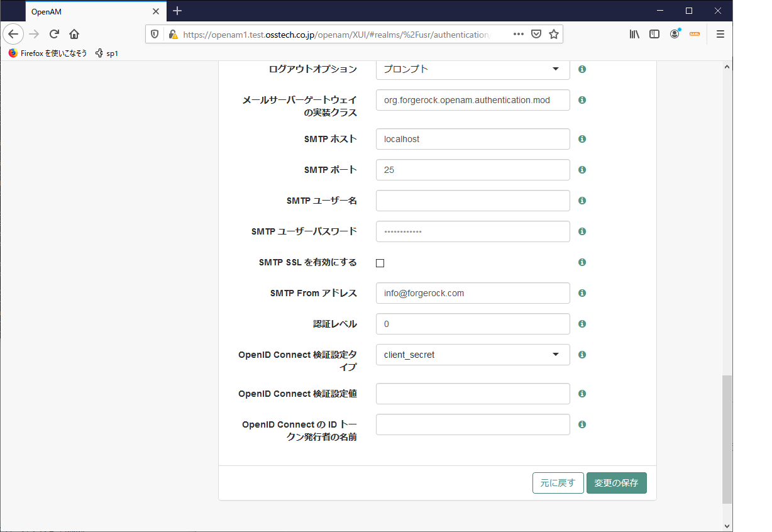Click the Firefox account icon
The height and width of the screenshot is (532, 772).
[675, 34]
